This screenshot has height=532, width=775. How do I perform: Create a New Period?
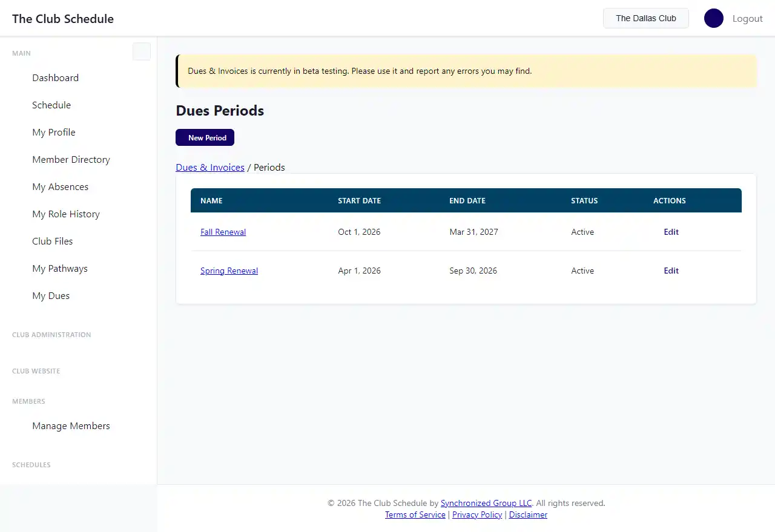(x=205, y=137)
